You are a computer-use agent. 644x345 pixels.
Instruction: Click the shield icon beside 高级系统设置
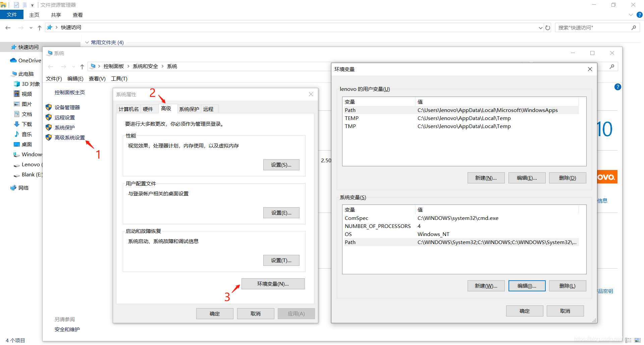pyautogui.click(x=49, y=137)
